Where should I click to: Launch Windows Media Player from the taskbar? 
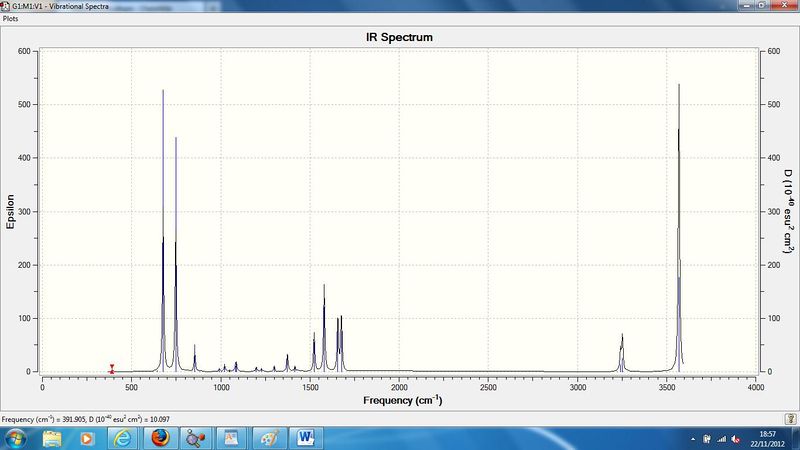coord(86,438)
